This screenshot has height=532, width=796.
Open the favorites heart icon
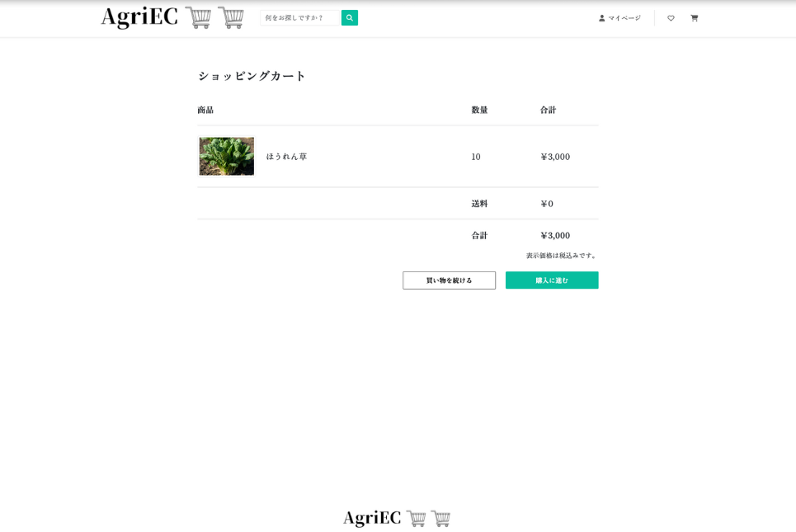[671, 18]
